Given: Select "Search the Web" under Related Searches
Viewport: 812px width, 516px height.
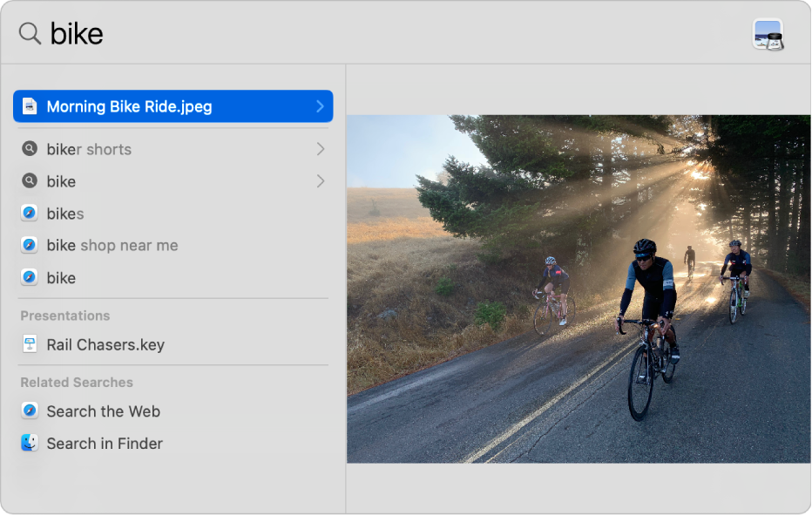Looking at the screenshot, I should [104, 411].
